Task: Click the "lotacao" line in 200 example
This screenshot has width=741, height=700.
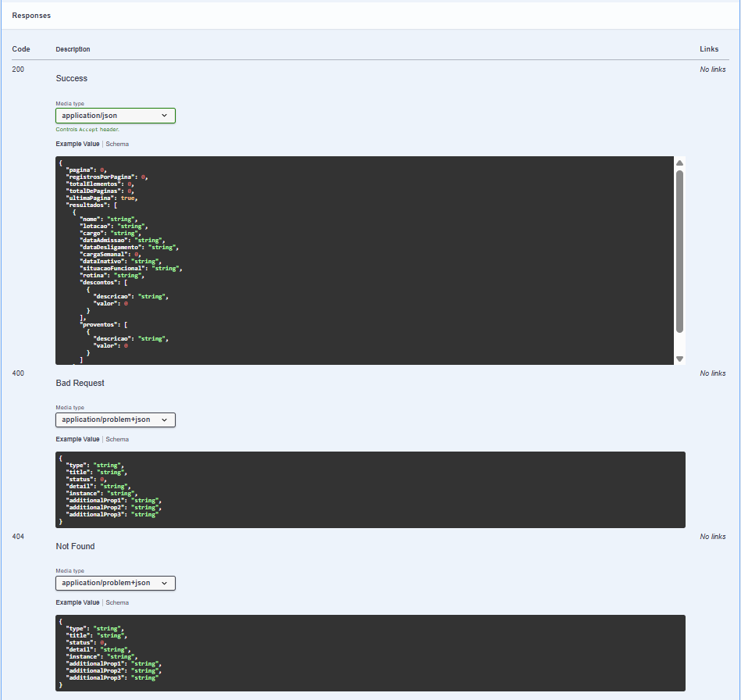Action: 114,227
